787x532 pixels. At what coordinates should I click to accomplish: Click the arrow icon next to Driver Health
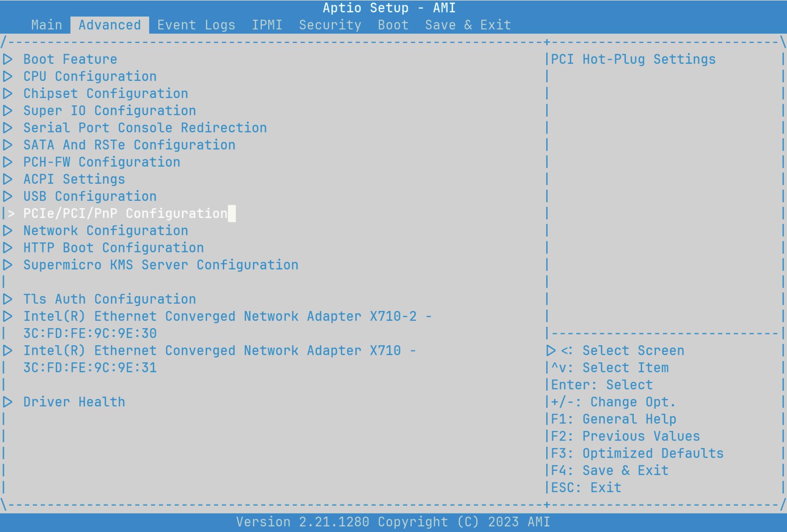point(7,402)
